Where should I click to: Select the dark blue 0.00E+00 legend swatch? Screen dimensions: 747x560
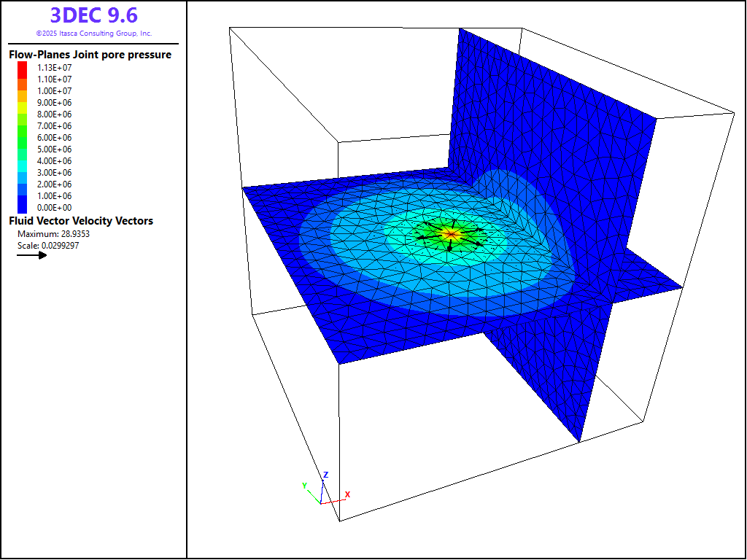(x=23, y=208)
